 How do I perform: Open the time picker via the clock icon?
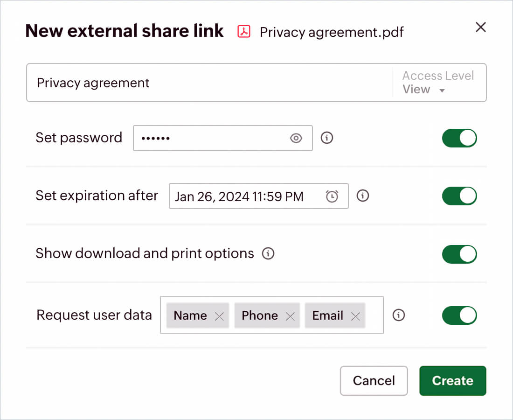(x=332, y=196)
